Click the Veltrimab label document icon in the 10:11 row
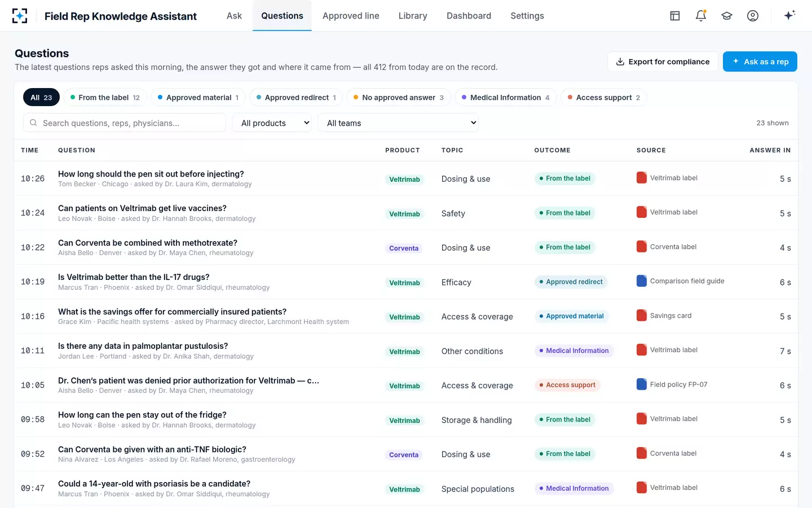The width and height of the screenshot is (812, 508). click(642, 350)
